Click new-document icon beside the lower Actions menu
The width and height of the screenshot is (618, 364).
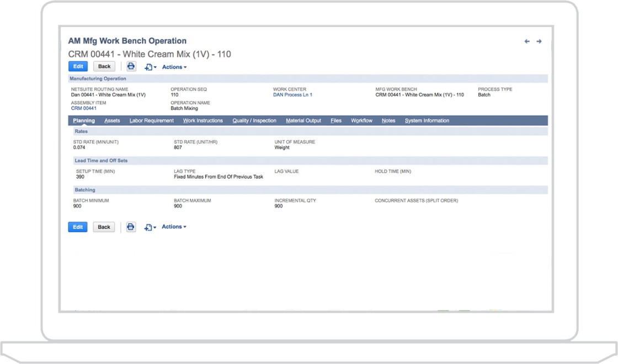pyautogui.click(x=150, y=227)
